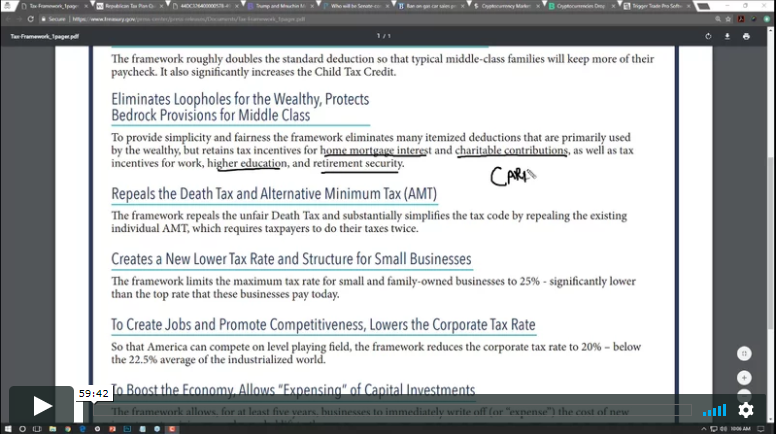776x434 pixels.
Task: Adjust the video volume bars
Action: point(714,410)
